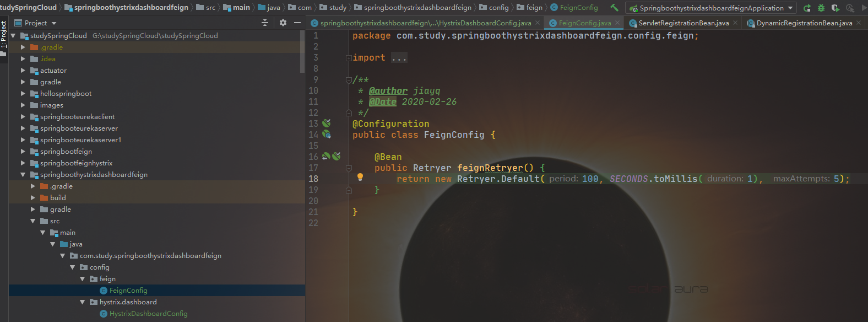Click the feignRetryer method name in editor

[x=490, y=168]
